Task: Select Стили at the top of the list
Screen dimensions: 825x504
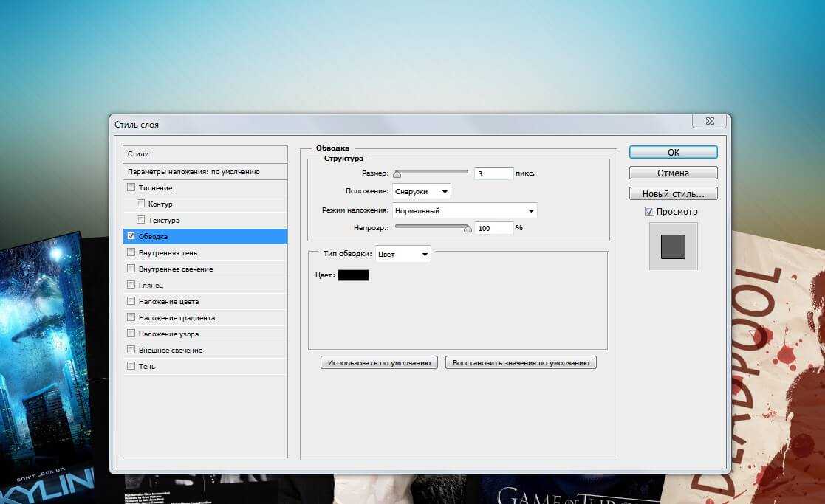Action: (205, 154)
